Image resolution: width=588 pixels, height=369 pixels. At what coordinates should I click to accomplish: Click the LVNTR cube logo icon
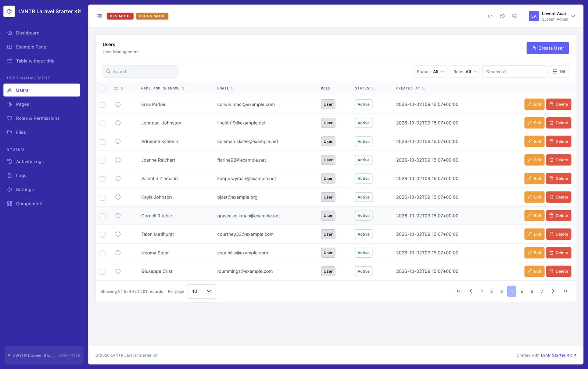[x=9, y=11]
